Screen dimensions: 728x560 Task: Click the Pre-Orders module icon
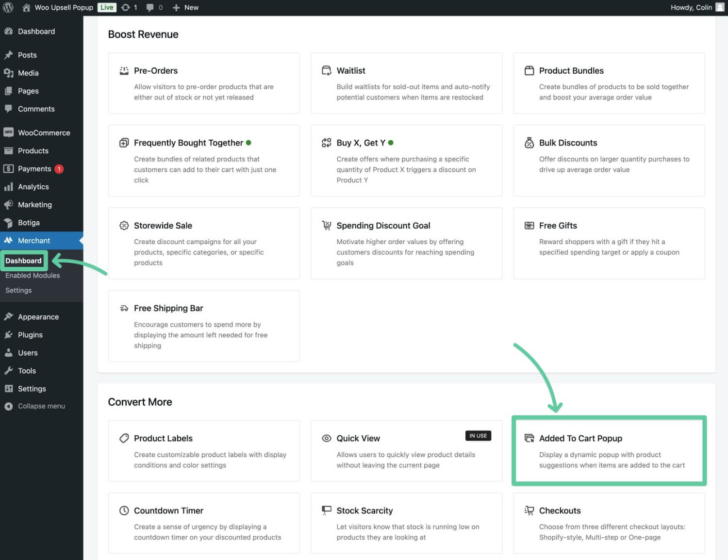click(x=124, y=70)
